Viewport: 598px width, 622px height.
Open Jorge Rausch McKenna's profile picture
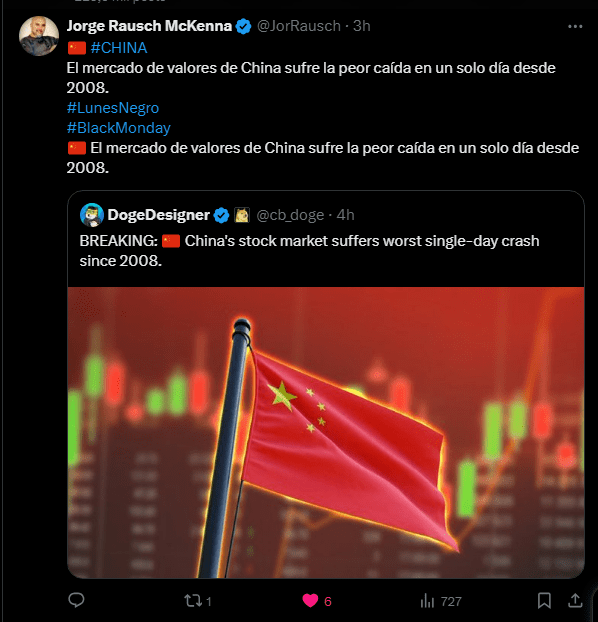39,36
